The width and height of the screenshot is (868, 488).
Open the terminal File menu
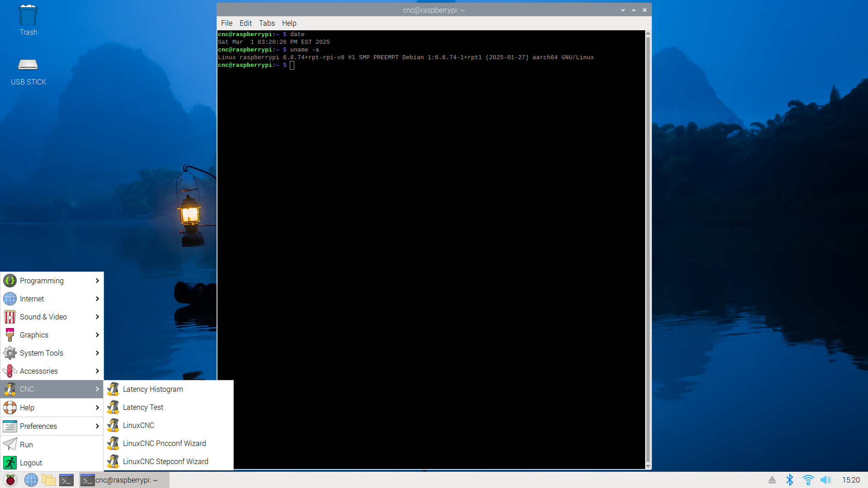pyautogui.click(x=226, y=23)
